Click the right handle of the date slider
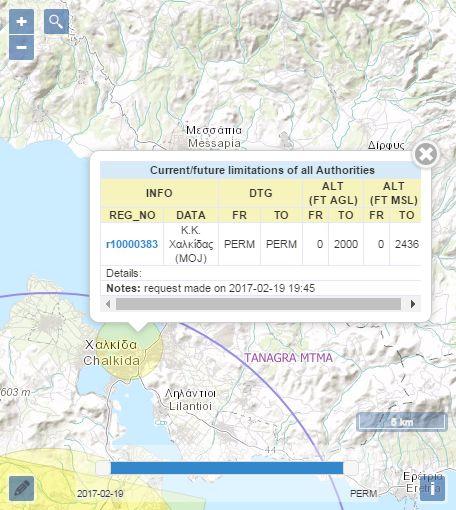Image resolution: width=456 pixels, height=510 pixels. click(350, 468)
